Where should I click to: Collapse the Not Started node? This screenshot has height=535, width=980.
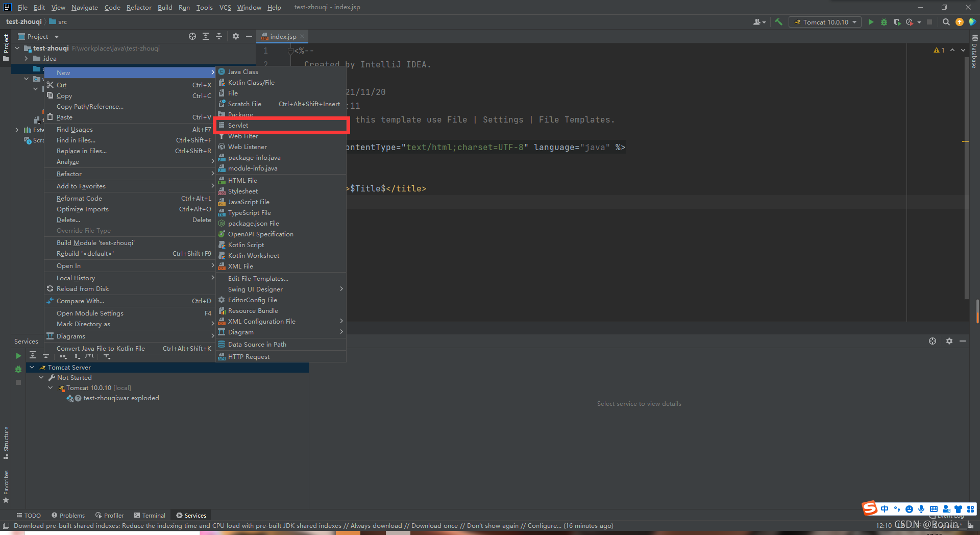(x=41, y=377)
